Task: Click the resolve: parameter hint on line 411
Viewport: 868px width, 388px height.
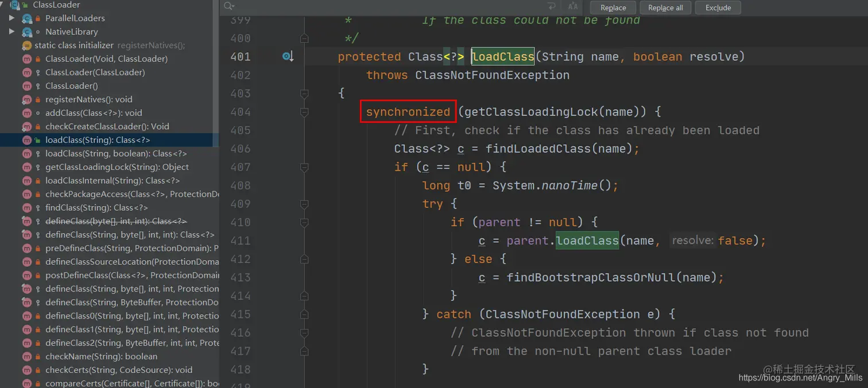Action: [x=692, y=240]
